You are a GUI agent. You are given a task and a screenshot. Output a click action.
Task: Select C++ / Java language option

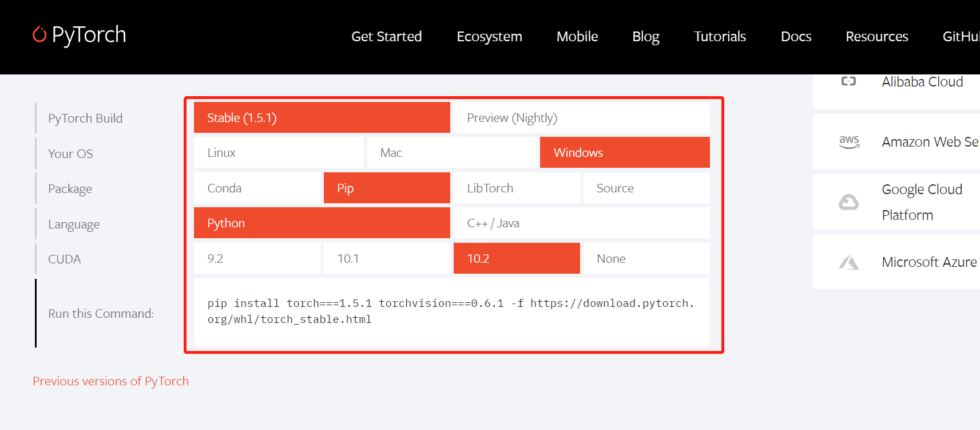(x=582, y=223)
